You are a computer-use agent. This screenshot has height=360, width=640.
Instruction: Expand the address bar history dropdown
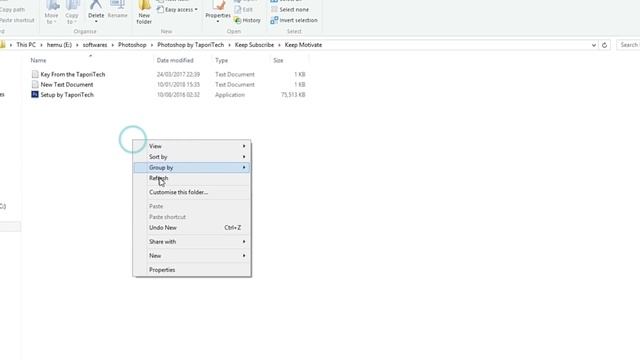click(x=593, y=45)
